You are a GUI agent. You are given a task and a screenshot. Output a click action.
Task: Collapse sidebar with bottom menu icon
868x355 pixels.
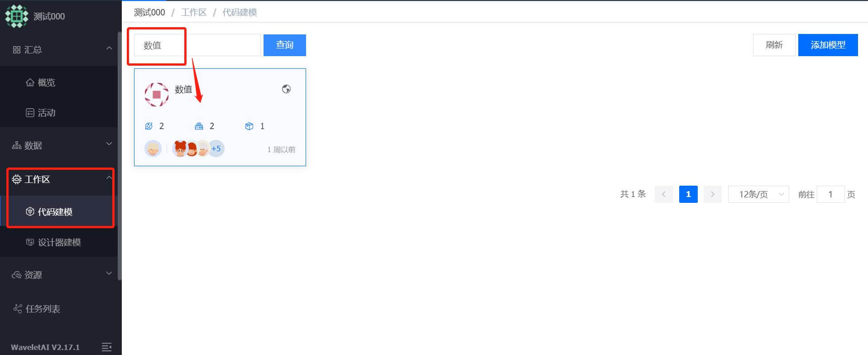coord(106,347)
